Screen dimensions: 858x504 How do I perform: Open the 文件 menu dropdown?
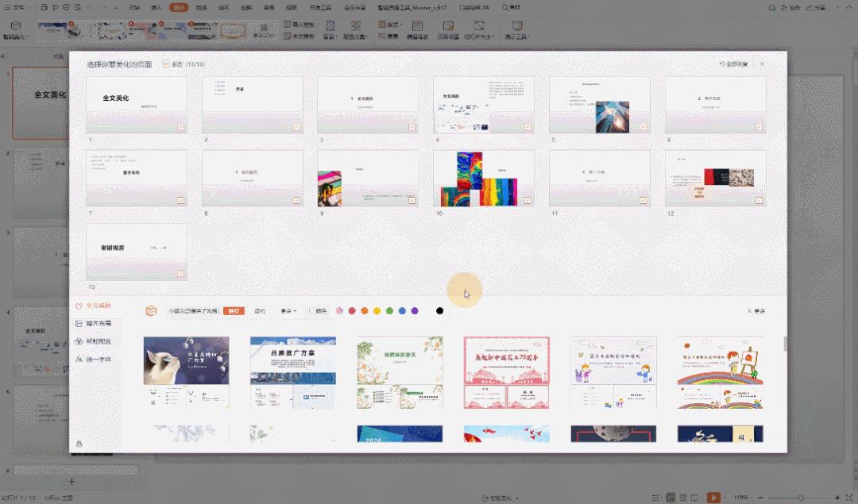click(x=17, y=8)
